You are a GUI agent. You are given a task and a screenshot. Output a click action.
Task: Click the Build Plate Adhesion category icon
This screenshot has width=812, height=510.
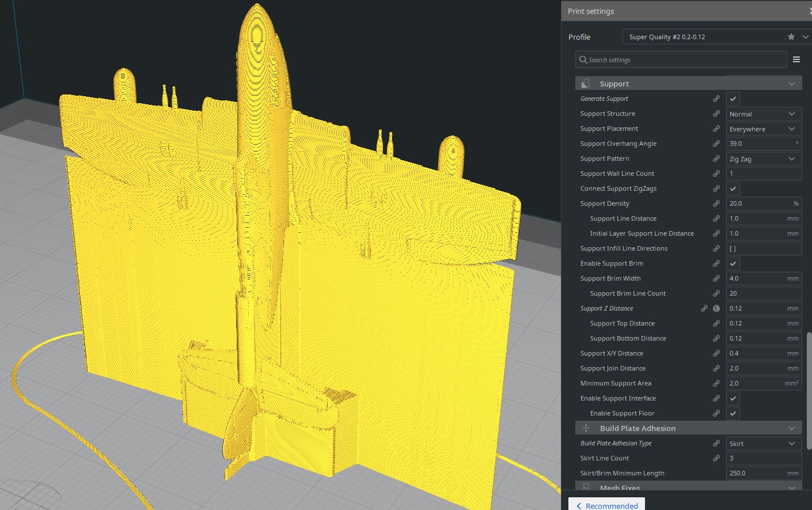point(586,428)
